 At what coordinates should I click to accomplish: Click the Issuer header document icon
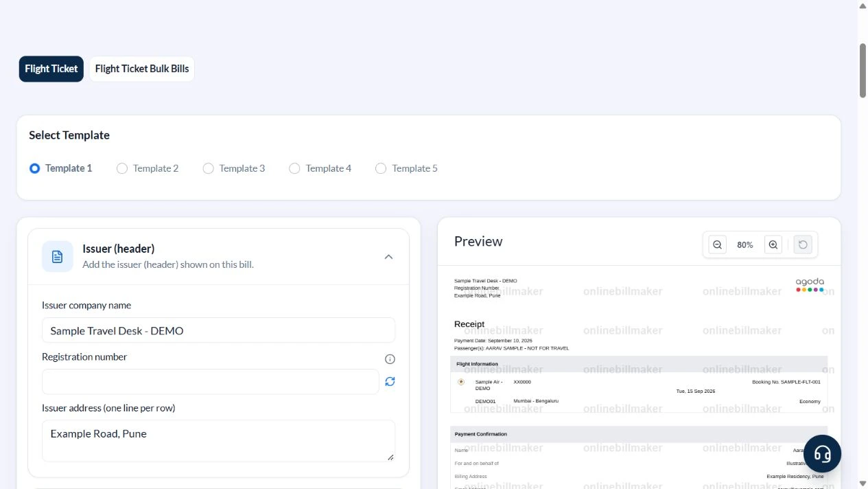[x=58, y=256]
